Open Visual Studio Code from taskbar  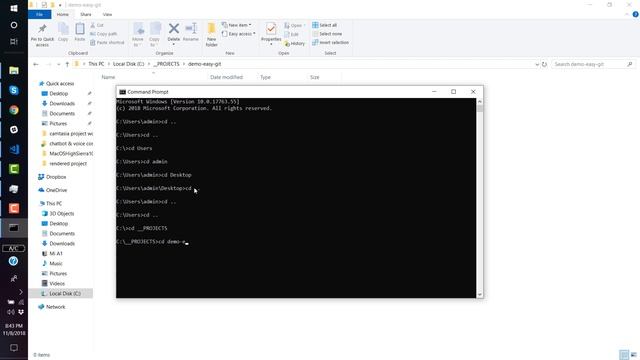(13, 149)
